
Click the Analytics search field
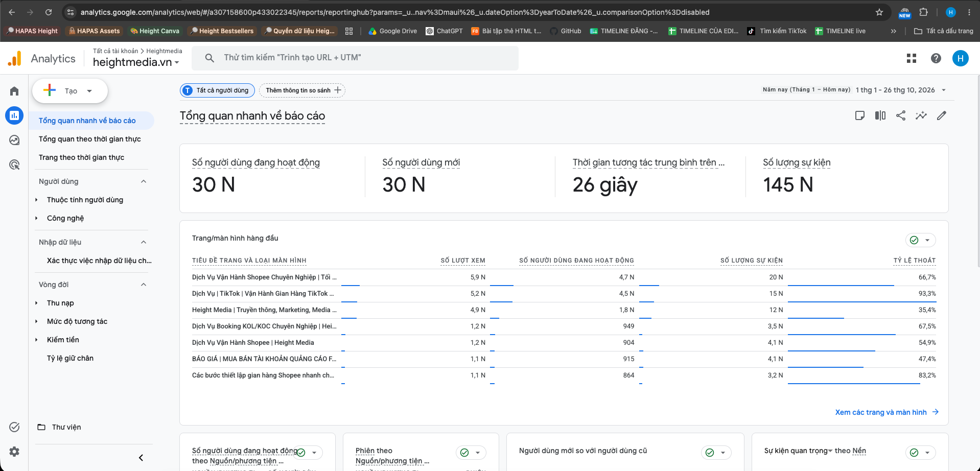[x=355, y=58]
